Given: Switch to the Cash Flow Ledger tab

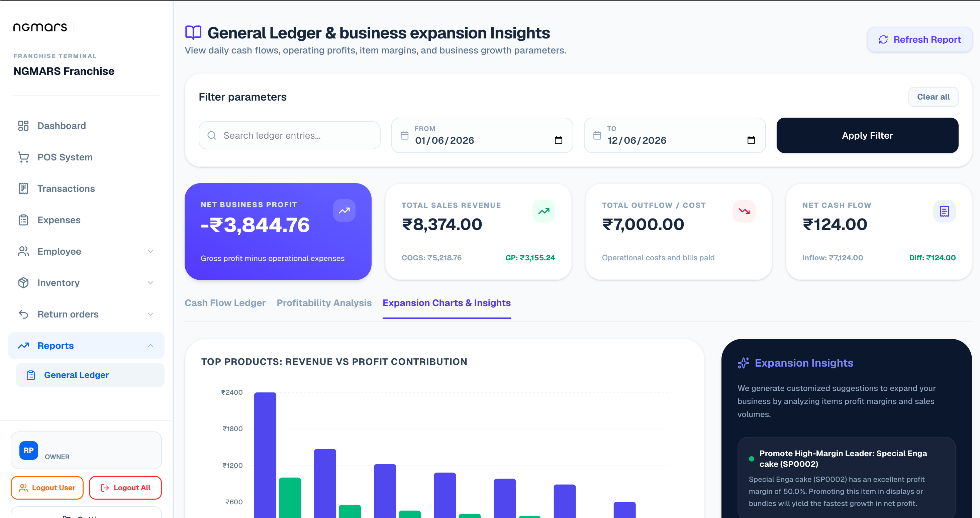Looking at the screenshot, I should click(x=225, y=303).
